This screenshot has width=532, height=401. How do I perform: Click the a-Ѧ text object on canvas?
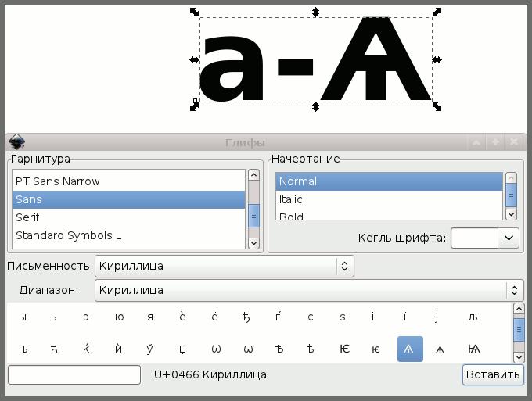tap(315, 59)
